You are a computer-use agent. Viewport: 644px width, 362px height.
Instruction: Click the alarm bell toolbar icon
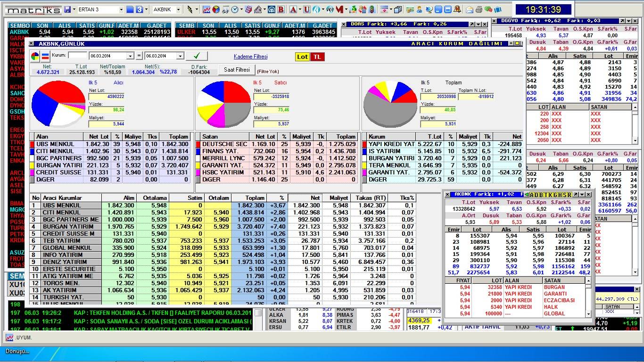[458, 9]
